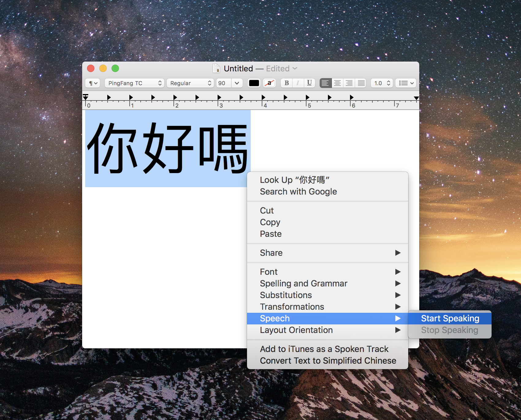Screen dimensions: 521x420
Task: Toggle bold formatting
Action: pos(286,83)
